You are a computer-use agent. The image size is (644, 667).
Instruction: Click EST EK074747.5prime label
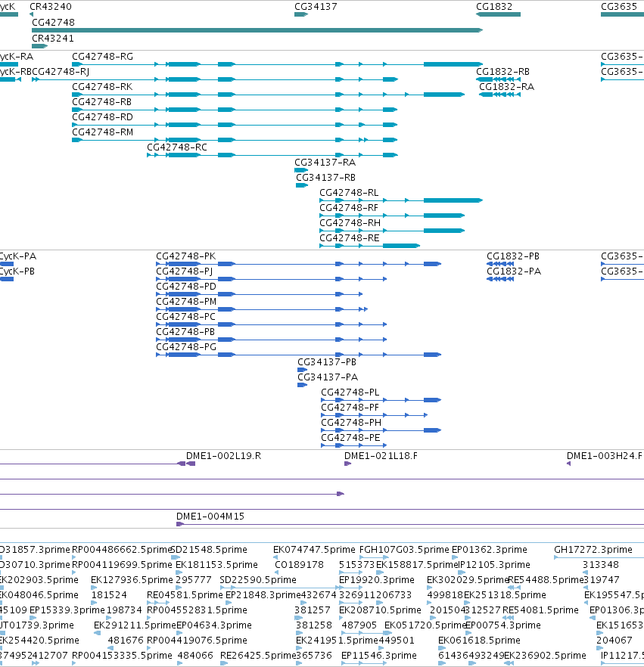click(x=314, y=550)
